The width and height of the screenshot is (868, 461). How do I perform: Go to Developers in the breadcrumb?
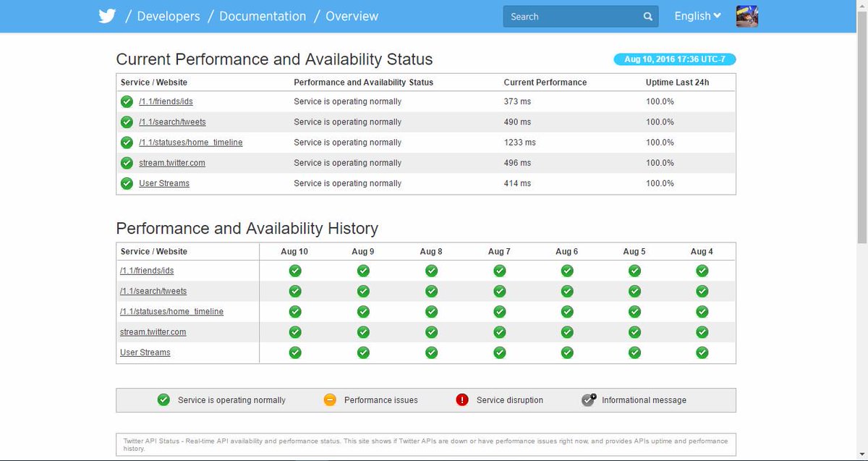point(170,16)
